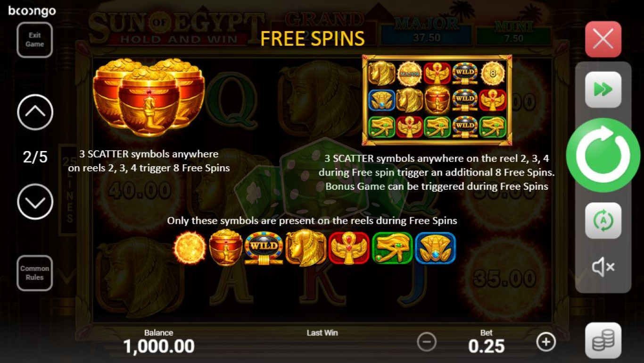This screenshot has height=363, width=644.
Task: Unmute the game sound
Action: click(603, 268)
